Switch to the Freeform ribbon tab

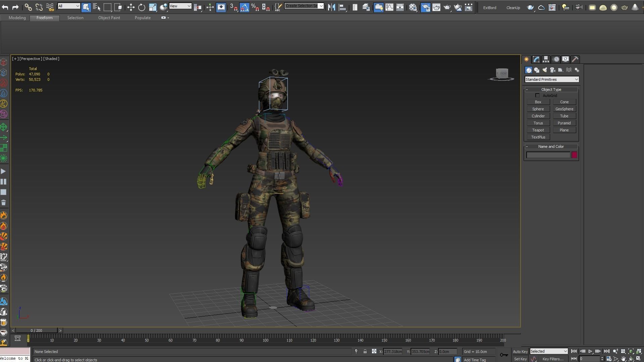[x=45, y=18]
